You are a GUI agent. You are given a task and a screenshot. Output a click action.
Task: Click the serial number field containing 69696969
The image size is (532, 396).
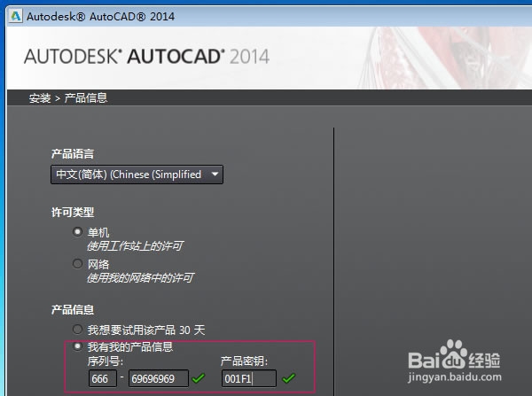coord(159,378)
